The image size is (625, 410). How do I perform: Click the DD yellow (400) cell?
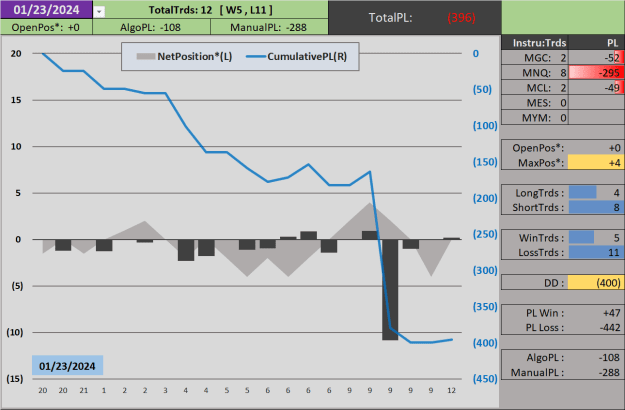(596, 283)
